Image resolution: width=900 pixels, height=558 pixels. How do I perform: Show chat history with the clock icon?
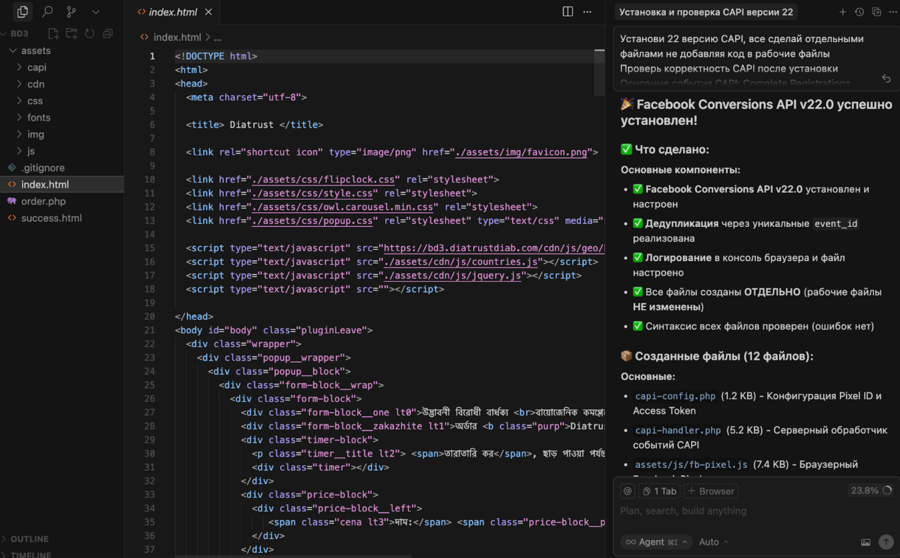(859, 12)
